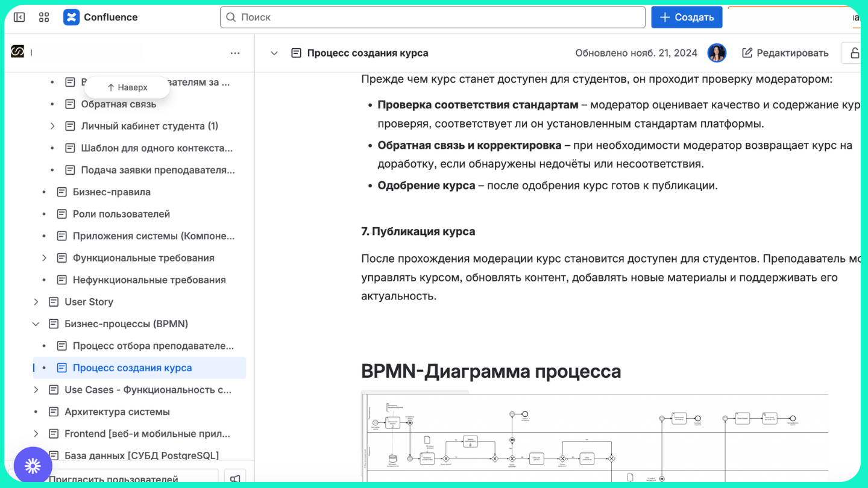Click bold text Проверка соответствия стандартам

478,105
